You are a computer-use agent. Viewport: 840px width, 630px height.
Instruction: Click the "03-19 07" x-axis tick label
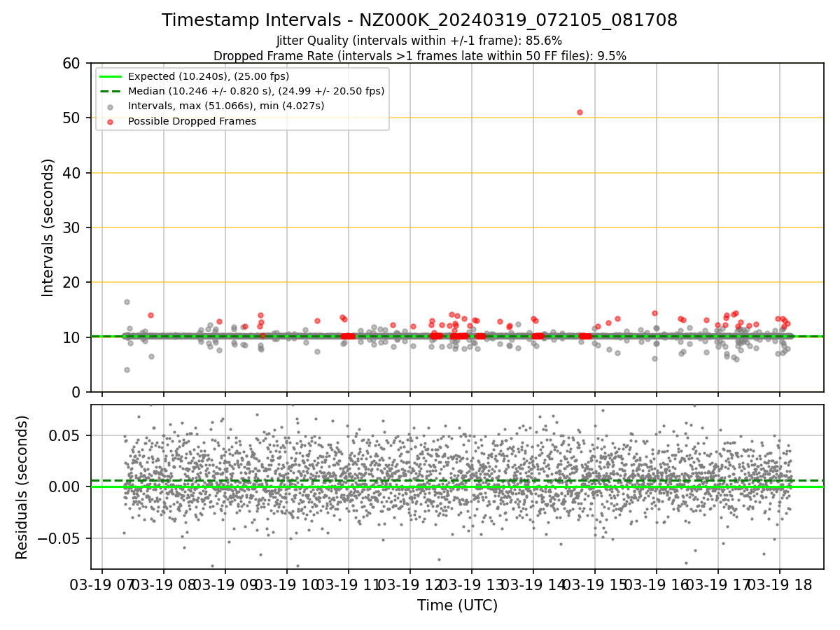pos(102,584)
